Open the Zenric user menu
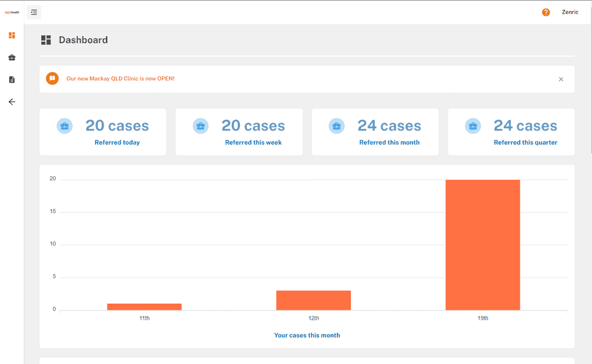The image size is (592, 364). coord(570,12)
